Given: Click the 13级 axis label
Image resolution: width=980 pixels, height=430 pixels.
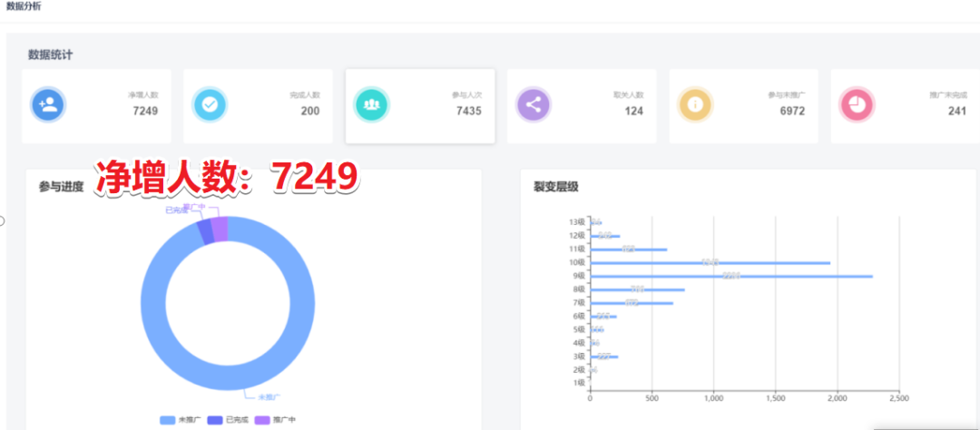Looking at the screenshot, I should [577, 222].
